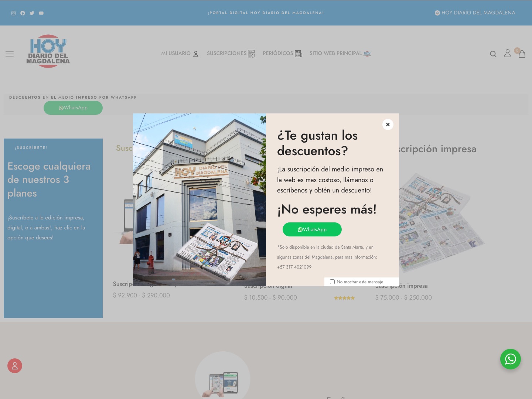The width and height of the screenshot is (532, 399).
Task: Close the discount popup
Action: (x=388, y=125)
